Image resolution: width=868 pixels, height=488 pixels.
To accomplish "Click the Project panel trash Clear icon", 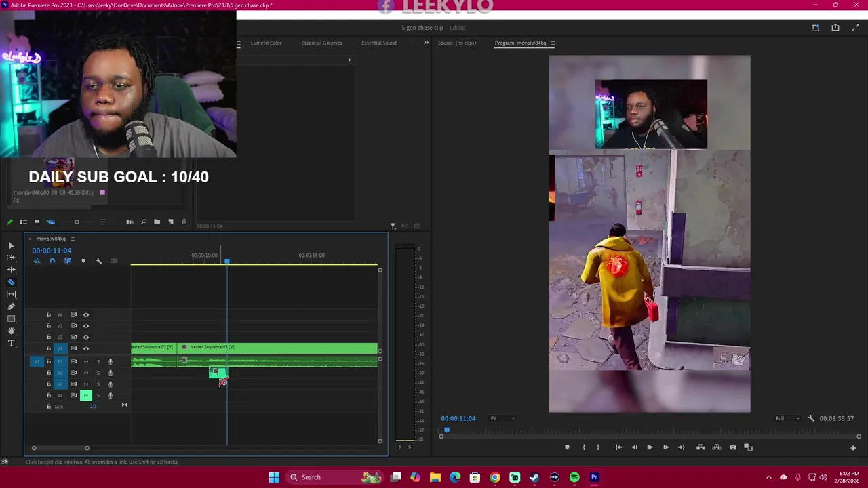I will 184,222.
